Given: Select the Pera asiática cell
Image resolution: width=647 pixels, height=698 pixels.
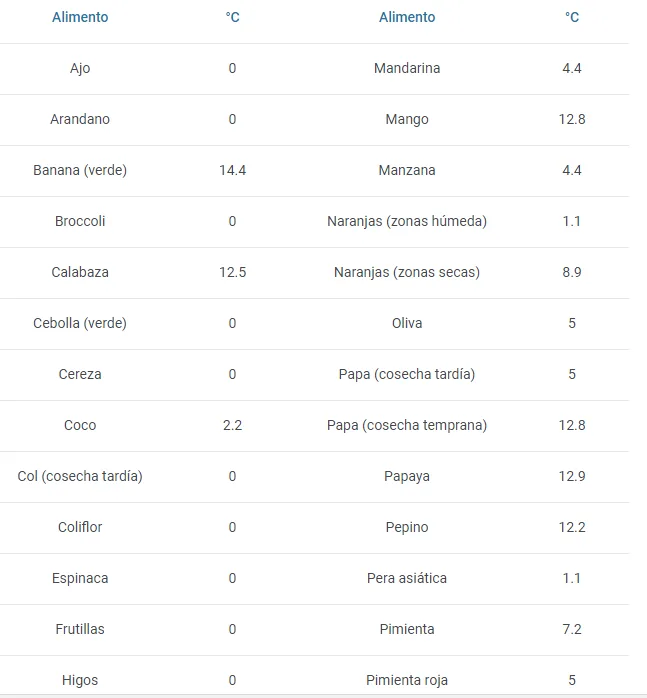Looking at the screenshot, I should click(x=407, y=578).
